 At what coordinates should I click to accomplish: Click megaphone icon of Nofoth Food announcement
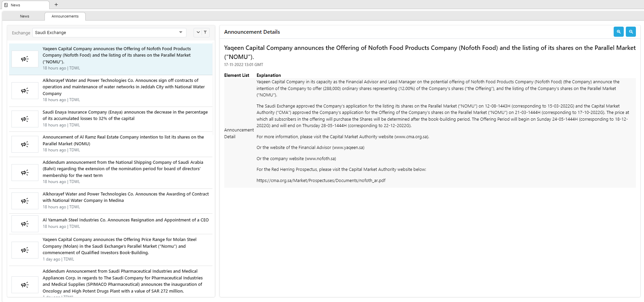(x=25, y=59)
